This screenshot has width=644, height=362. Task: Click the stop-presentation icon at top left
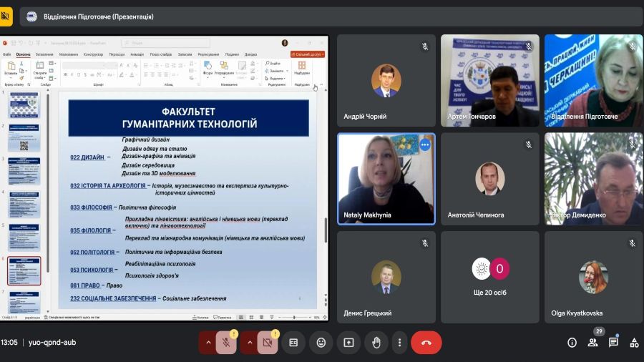6,16
